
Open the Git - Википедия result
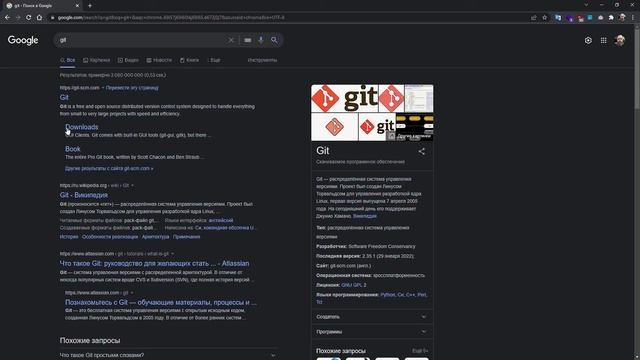point(84,195)
